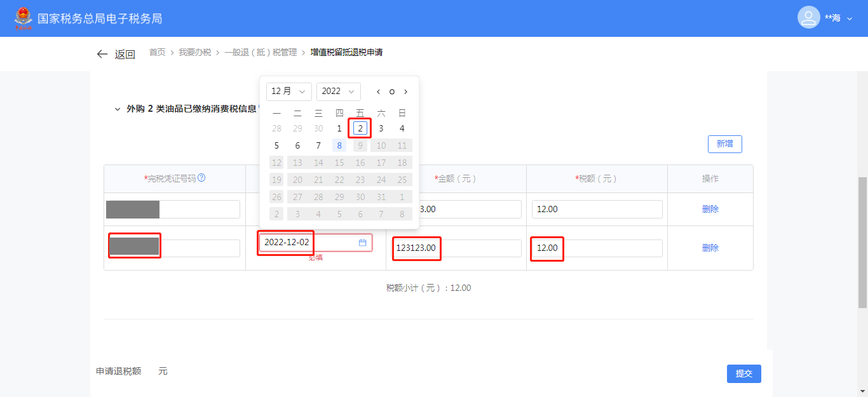Select December 8 in the calendar
868x397 pixels.
click(339, 145)
